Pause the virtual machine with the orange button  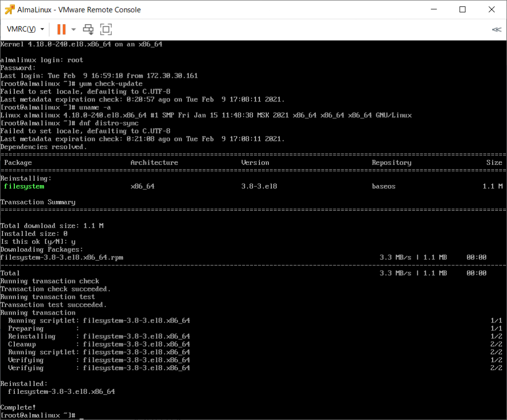[61, 29]
